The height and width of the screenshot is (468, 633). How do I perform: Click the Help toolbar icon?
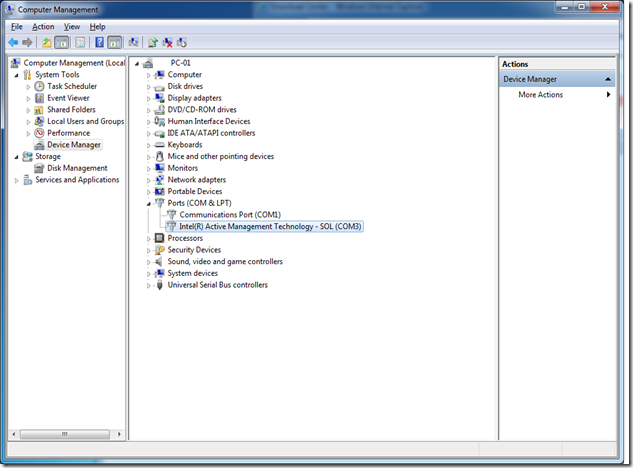(99, 43)
